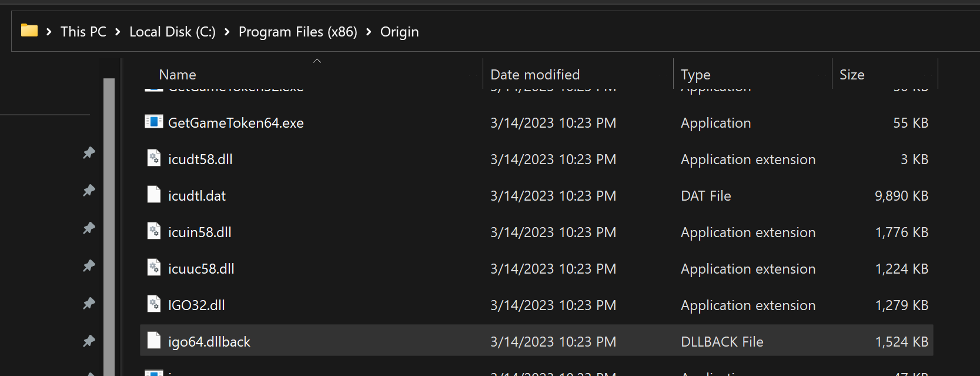Sort by Size column header
980x376 pixels.
click(x=851, y=75)
